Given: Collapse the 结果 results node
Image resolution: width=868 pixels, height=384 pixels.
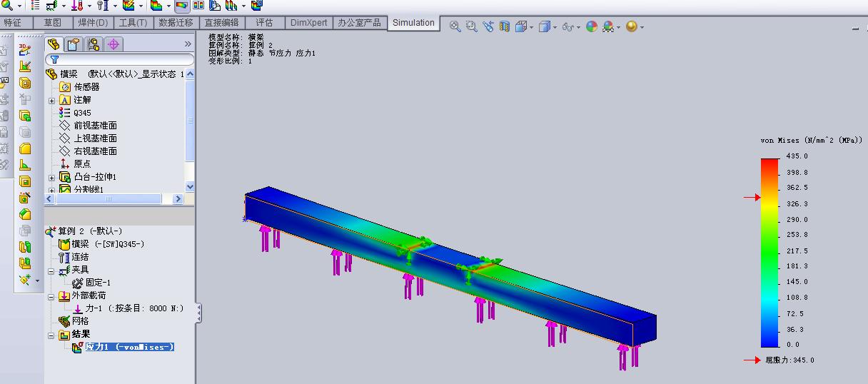Looking at the screenshot, I should tap(51, 335).
